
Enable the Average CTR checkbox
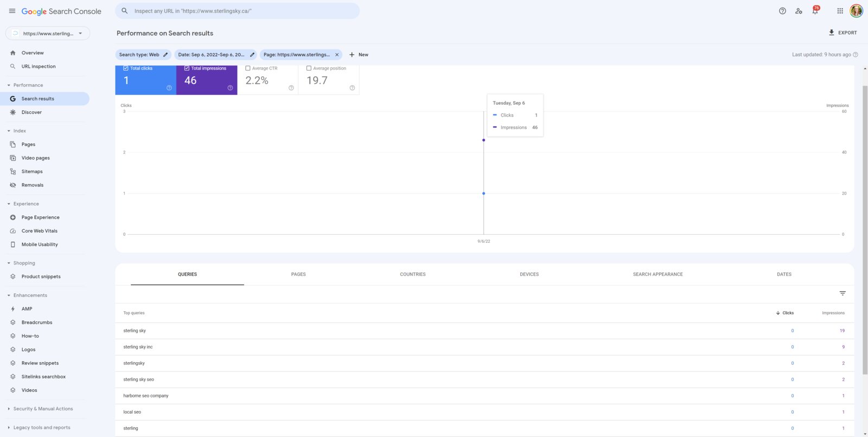coord(248,68)
